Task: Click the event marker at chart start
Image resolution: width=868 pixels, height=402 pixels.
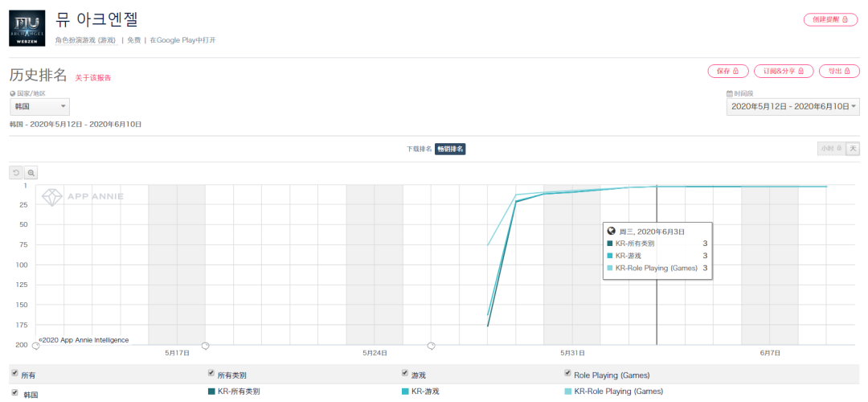Action: coord(35,346)
